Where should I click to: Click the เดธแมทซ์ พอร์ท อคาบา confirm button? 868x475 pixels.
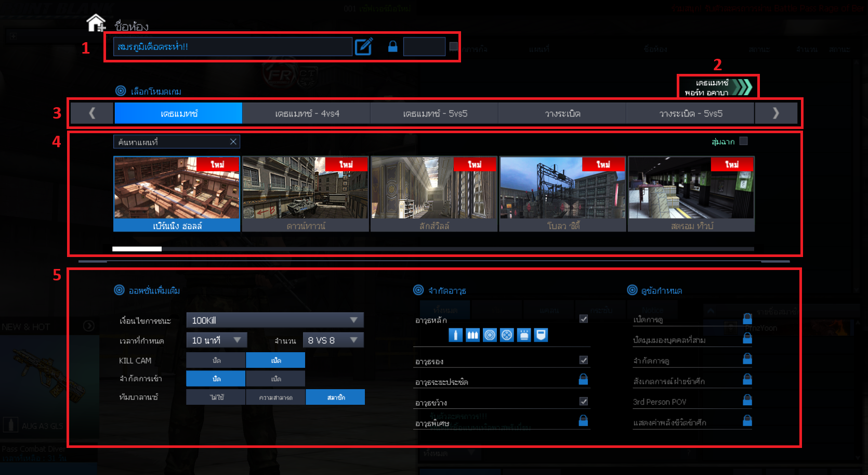pos(718,87)
